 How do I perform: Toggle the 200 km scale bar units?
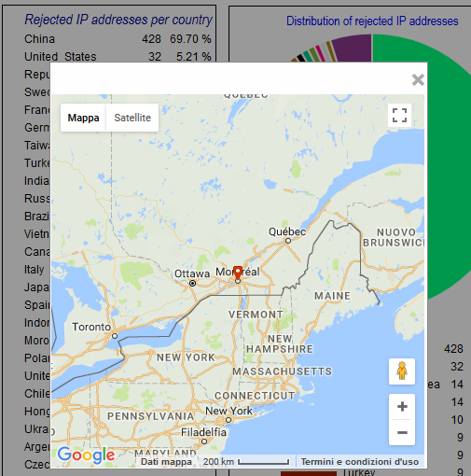(246, 462)
